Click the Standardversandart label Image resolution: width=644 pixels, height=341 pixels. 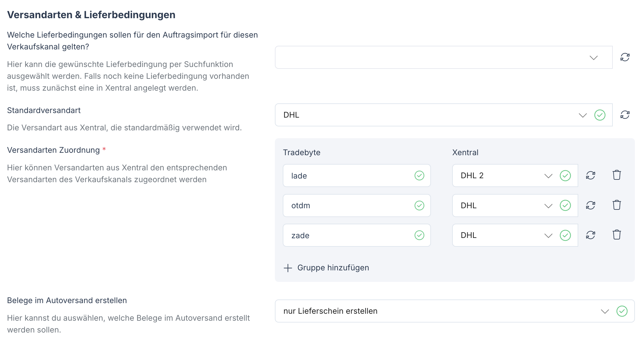pos(44,110)
